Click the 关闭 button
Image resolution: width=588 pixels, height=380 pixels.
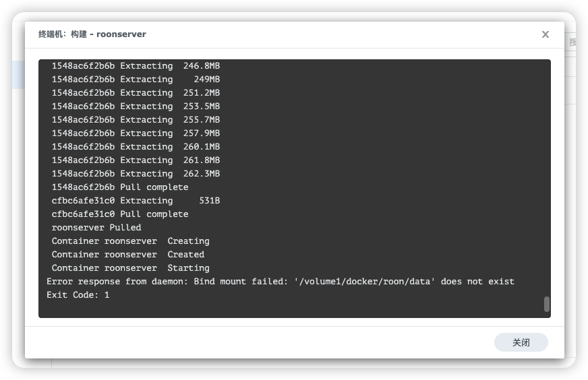point(521,342)
